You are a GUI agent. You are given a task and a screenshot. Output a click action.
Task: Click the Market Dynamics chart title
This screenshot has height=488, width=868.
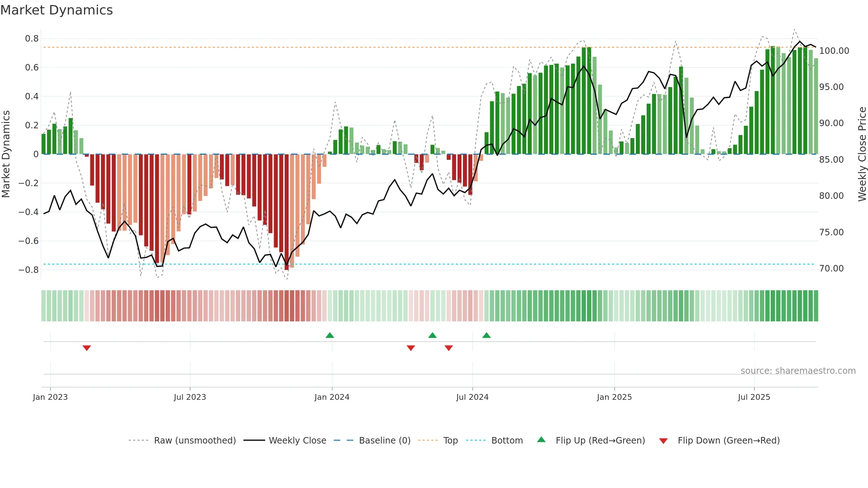[x=56, y=10]
